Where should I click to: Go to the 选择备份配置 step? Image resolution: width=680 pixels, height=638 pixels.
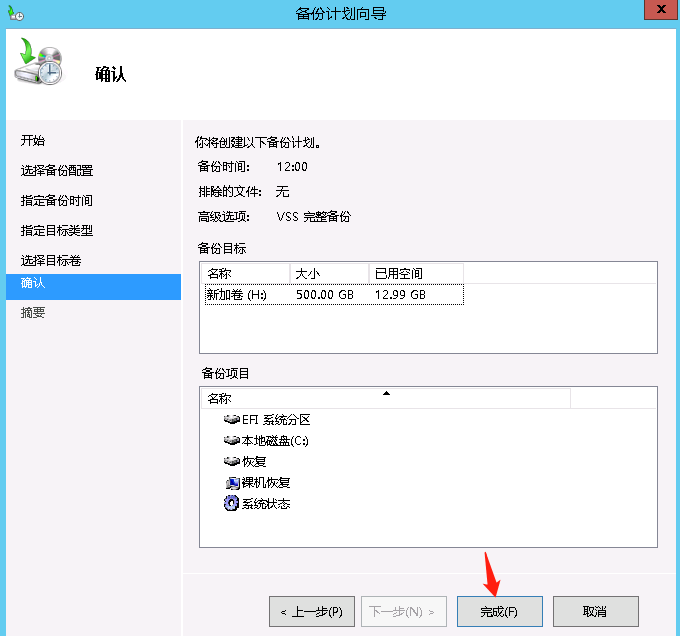[57, 170]
